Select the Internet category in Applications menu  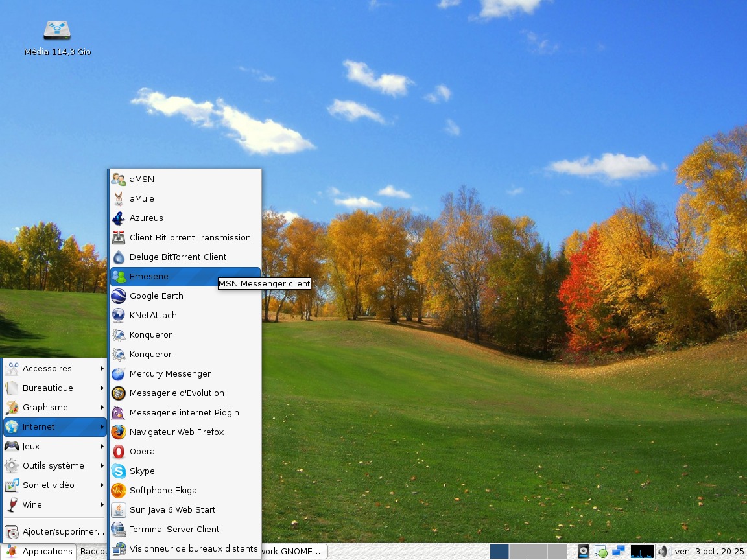54,427
